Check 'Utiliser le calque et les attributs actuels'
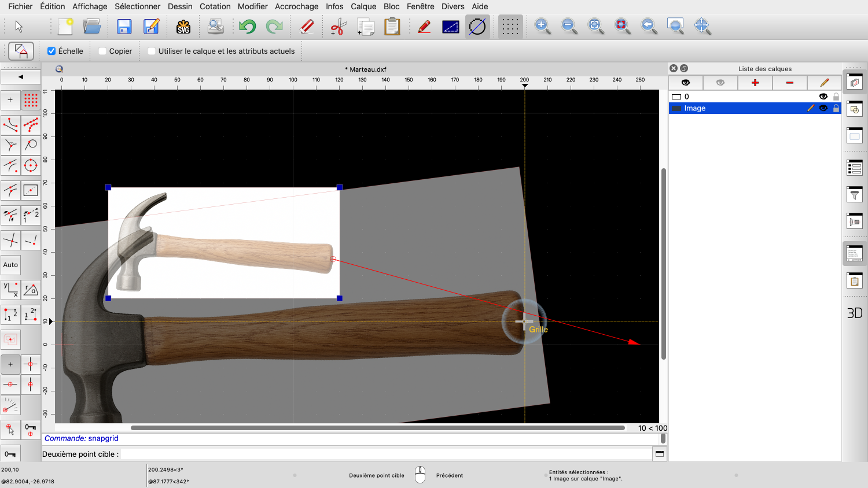 152,51
